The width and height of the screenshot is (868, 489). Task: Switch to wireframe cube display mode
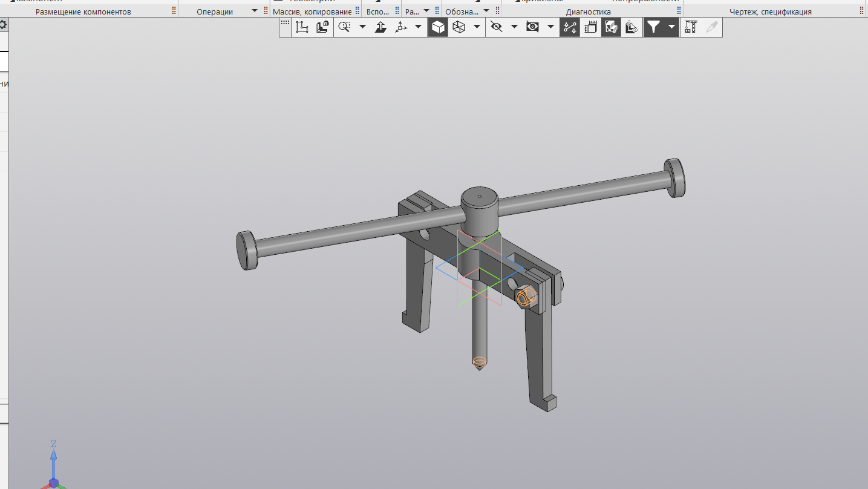click(459, 27)
